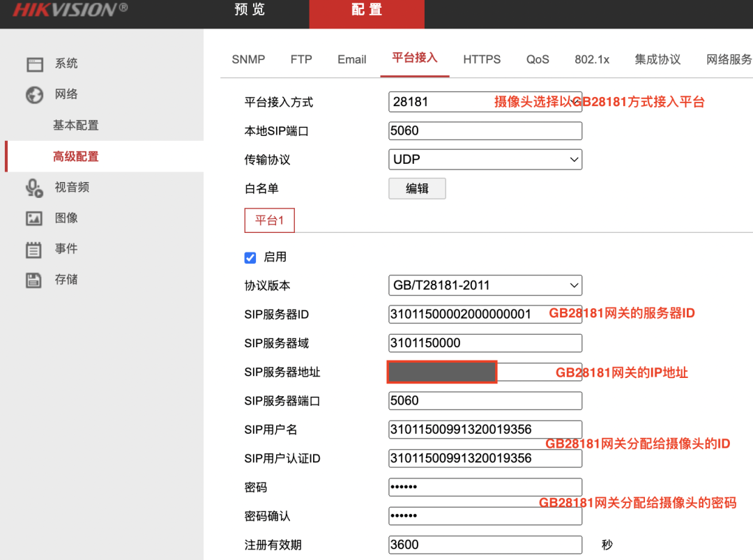Disable platform access by unchecking 启用
Screen dimensions: 753x560
250,257
